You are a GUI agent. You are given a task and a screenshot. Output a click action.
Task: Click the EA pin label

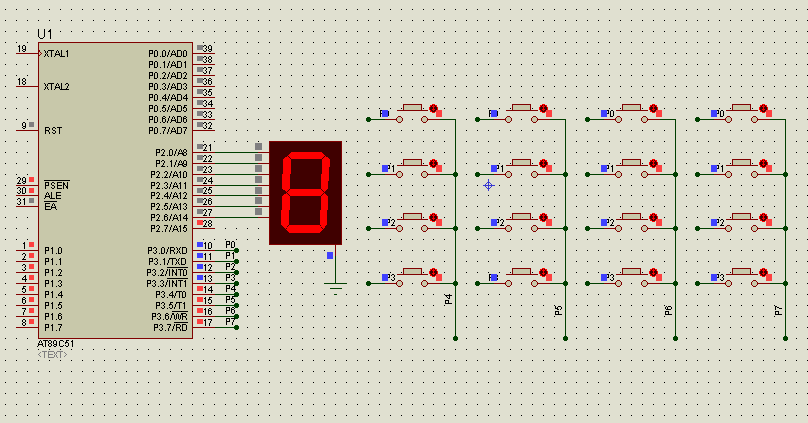point(50,207)
